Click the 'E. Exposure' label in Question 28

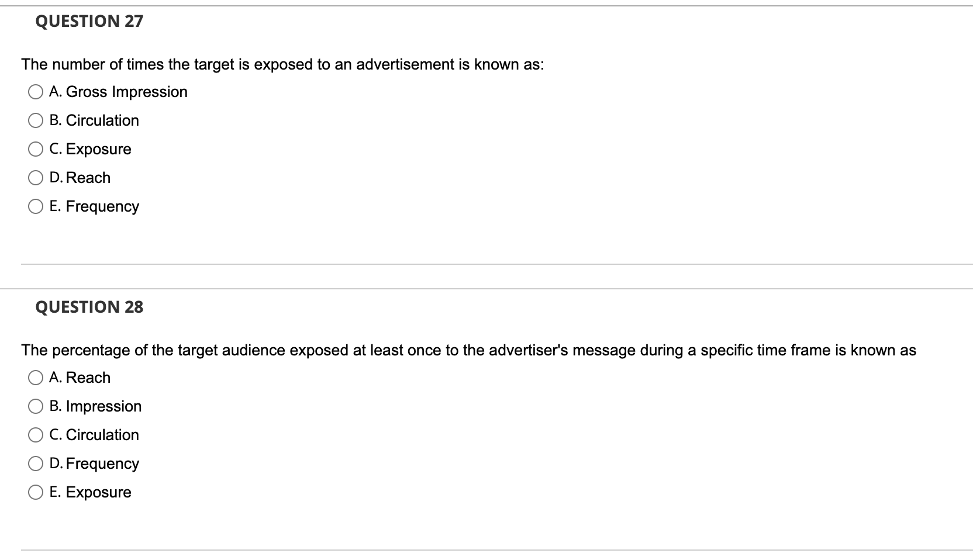tap(91, 492)
